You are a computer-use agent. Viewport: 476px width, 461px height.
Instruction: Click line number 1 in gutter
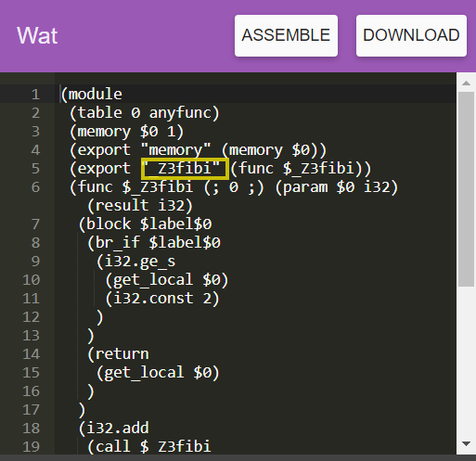tap(35, 95)
